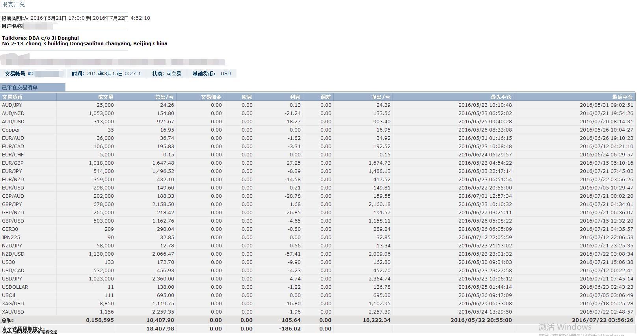The height and width of the screenshot is (336, 644).
Task: Select the AUD/USD row label
Action: (13, 121)
